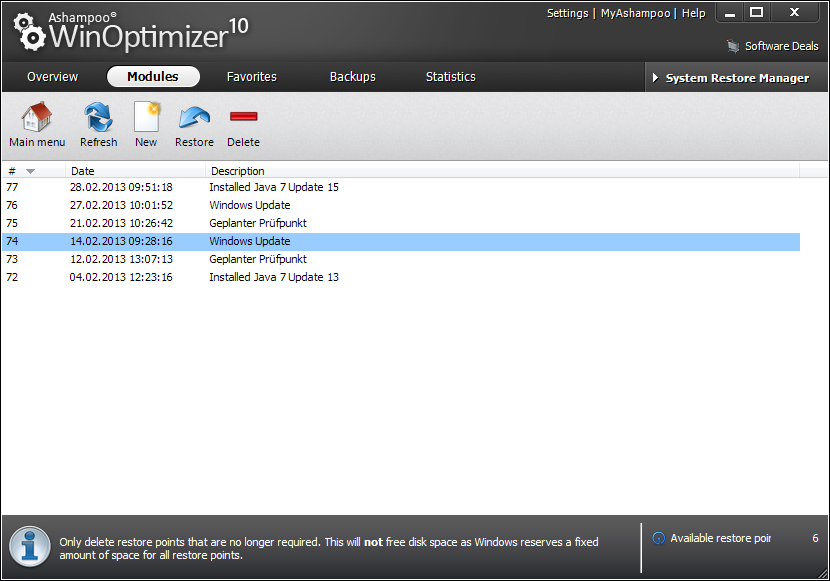This screenshot has height=581, width=830.
Task: Select restore point 77 Installed Java 7 Update 15
Action: click(x=401, y=187)
